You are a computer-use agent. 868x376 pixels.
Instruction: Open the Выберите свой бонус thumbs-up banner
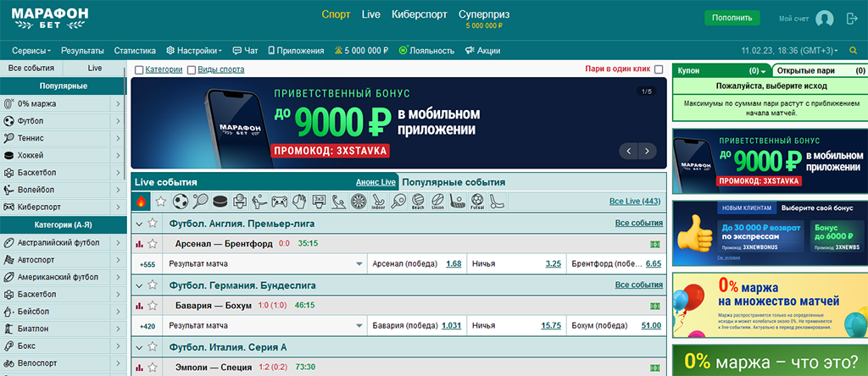click(x=770, y=233)
